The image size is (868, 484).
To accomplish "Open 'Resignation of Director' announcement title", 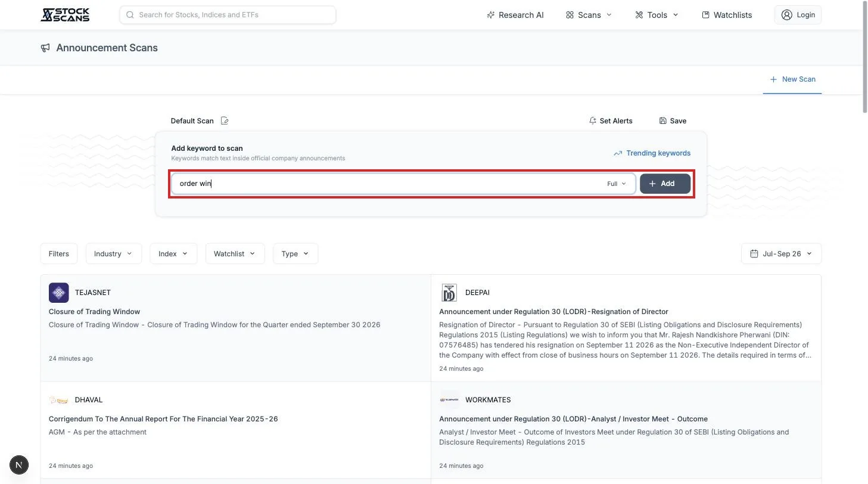I will coord(553,312).
